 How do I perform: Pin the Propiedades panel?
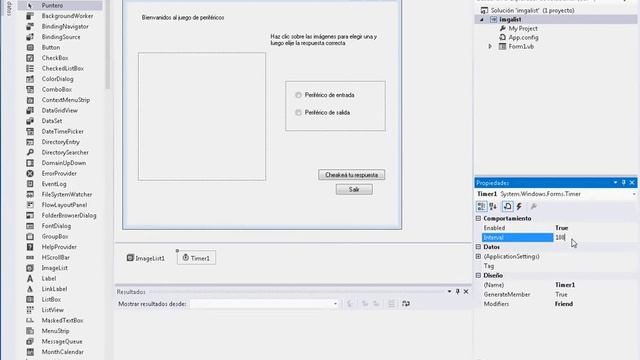(624, 182)
